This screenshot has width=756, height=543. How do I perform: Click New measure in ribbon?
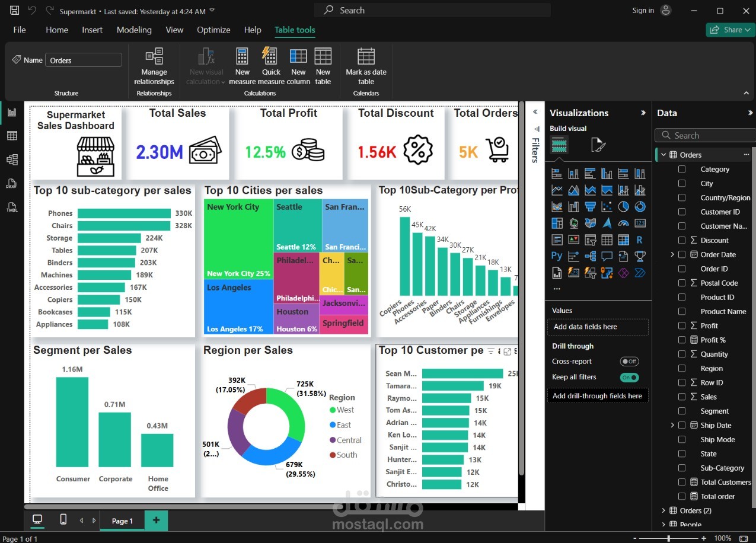click(x=242, y=66)
